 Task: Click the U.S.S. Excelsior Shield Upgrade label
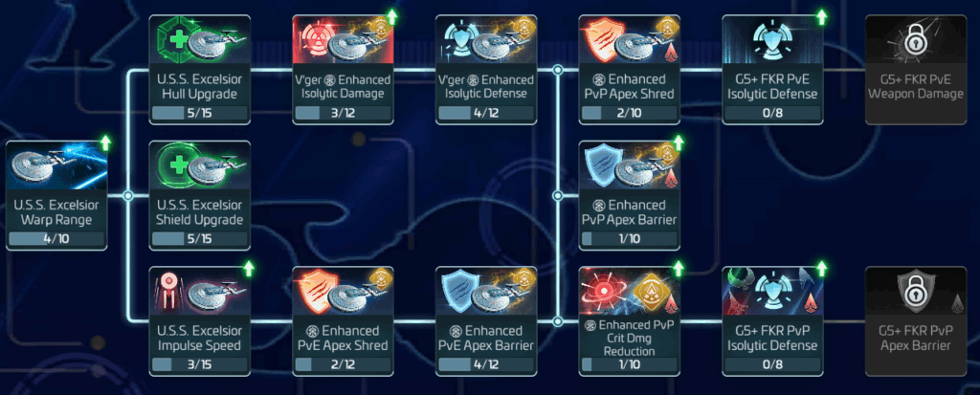pos(199,212)
